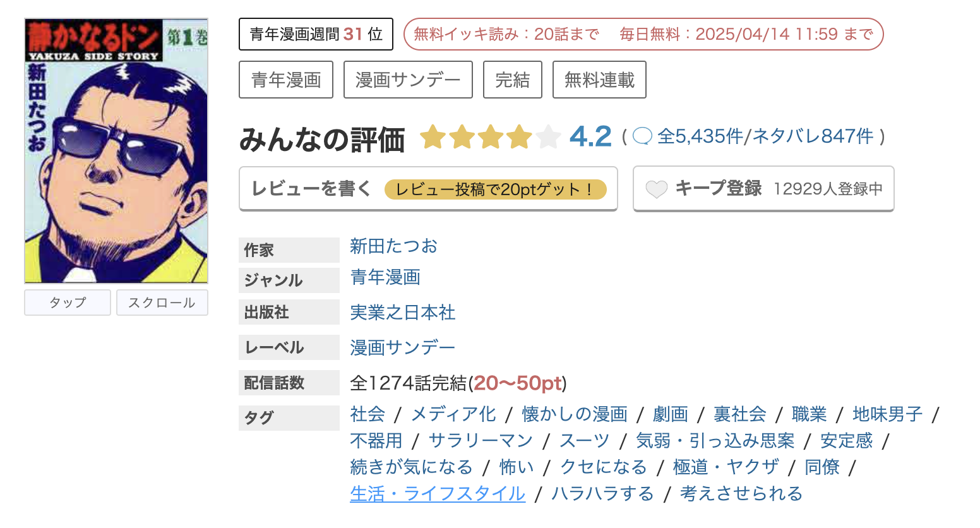The image size is (980, 528).
Task: Select the fifth star in みんなの評価
Action: click(547, 136)
